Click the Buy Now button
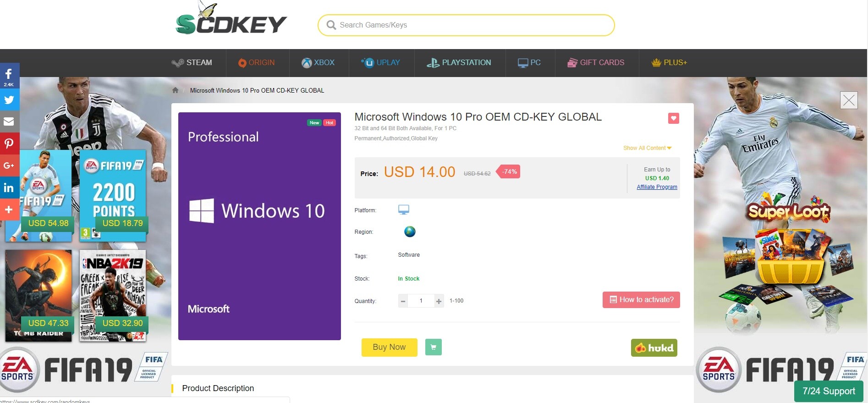The image size is (868, 403). (389, 348)
